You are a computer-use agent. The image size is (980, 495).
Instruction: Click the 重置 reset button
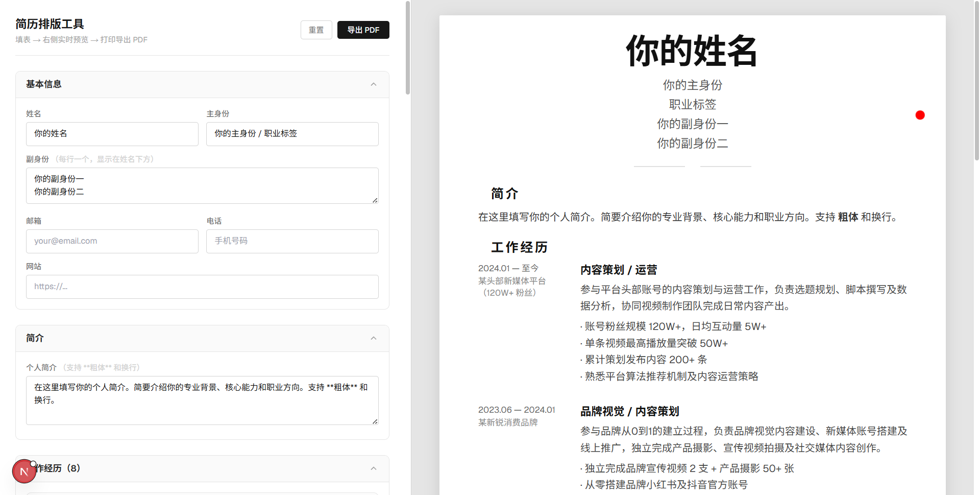(316, 30)
